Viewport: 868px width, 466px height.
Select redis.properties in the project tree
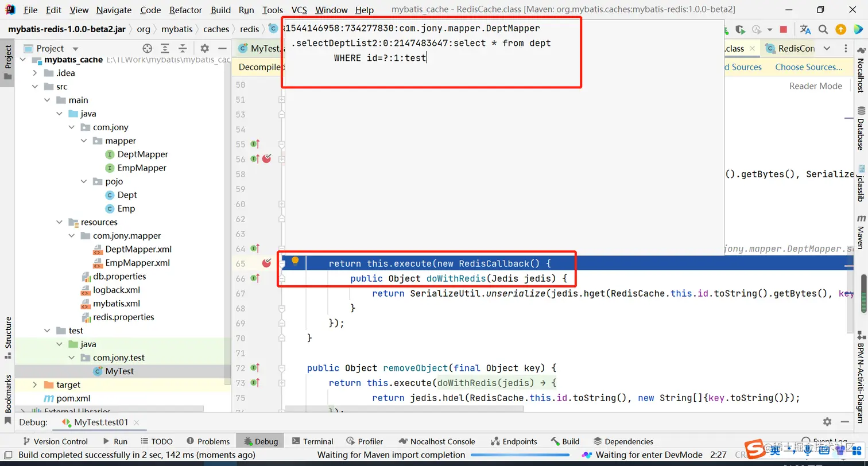pyautogui.click(x=123, y=317)
